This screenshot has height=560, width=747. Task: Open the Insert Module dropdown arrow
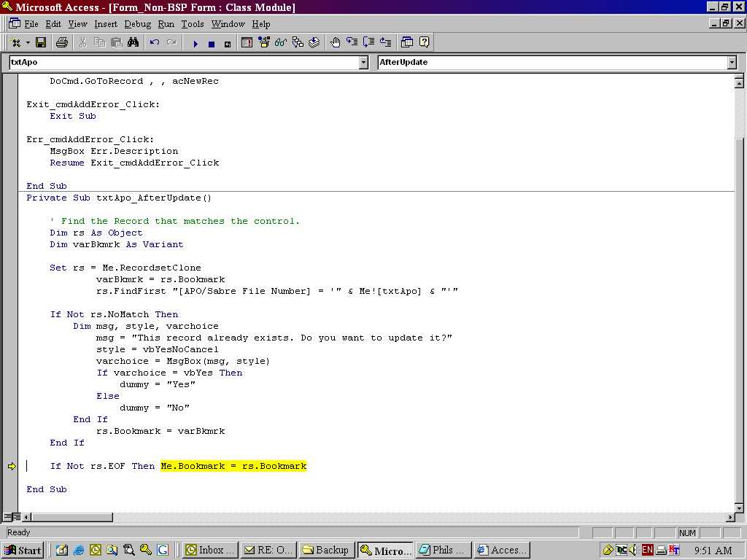26,43
